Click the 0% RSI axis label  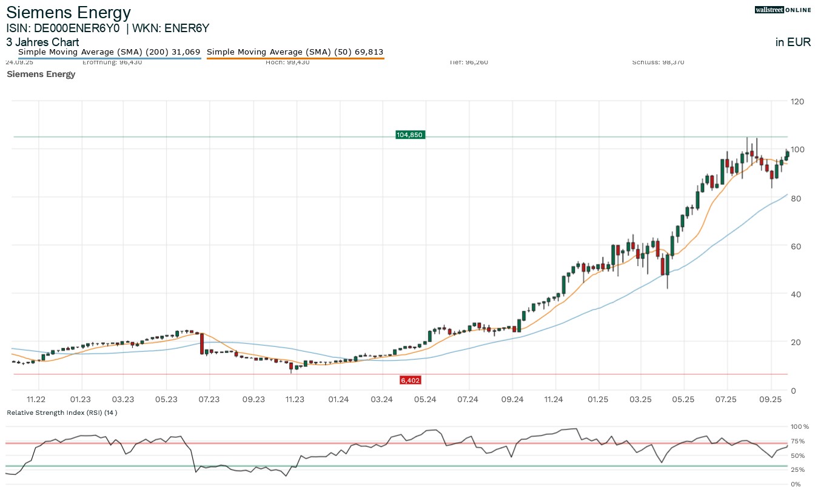point(797,484)
